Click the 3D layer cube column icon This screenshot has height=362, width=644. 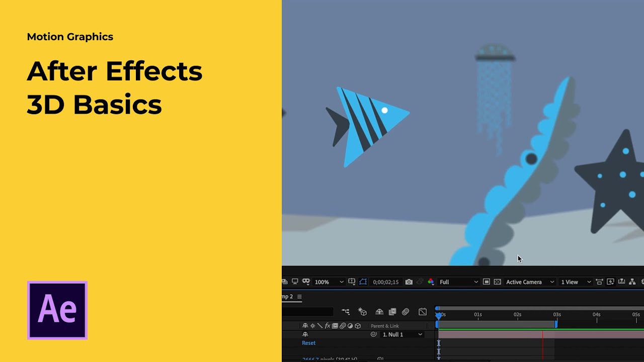coord(358,326)
